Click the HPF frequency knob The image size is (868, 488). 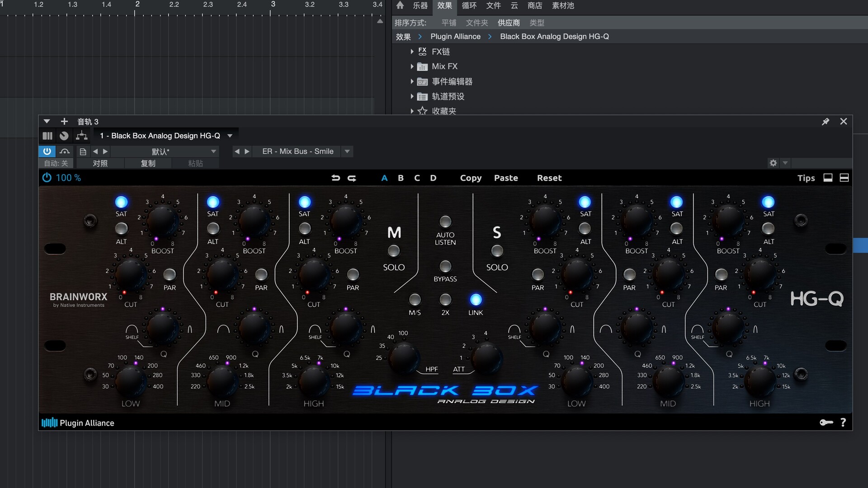403,358
